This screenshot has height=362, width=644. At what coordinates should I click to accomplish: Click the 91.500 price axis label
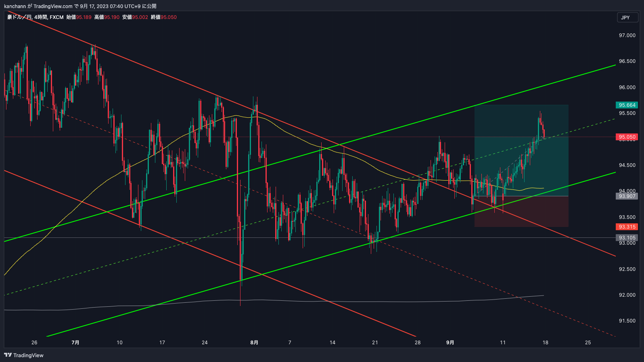[x=627, y=321]
